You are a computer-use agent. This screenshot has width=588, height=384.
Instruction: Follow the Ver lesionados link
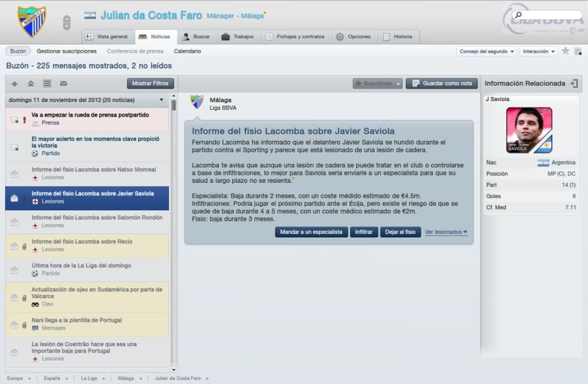click(446, 232)
